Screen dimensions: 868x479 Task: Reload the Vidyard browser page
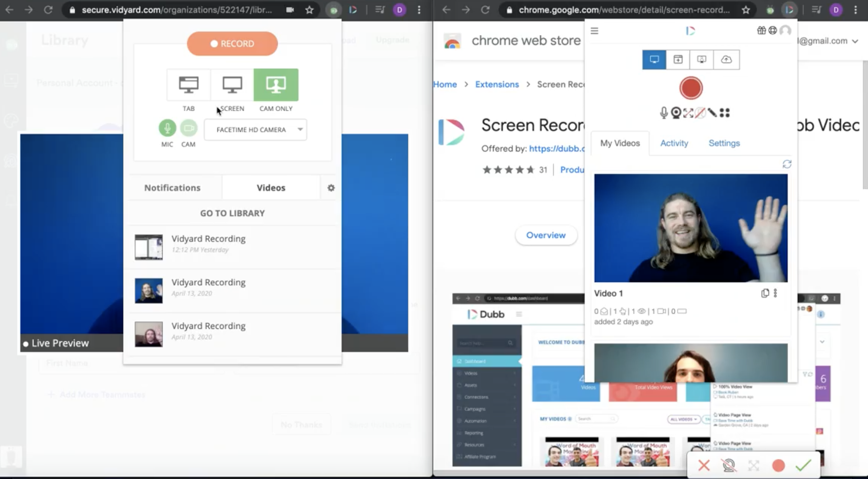[48, 10]
